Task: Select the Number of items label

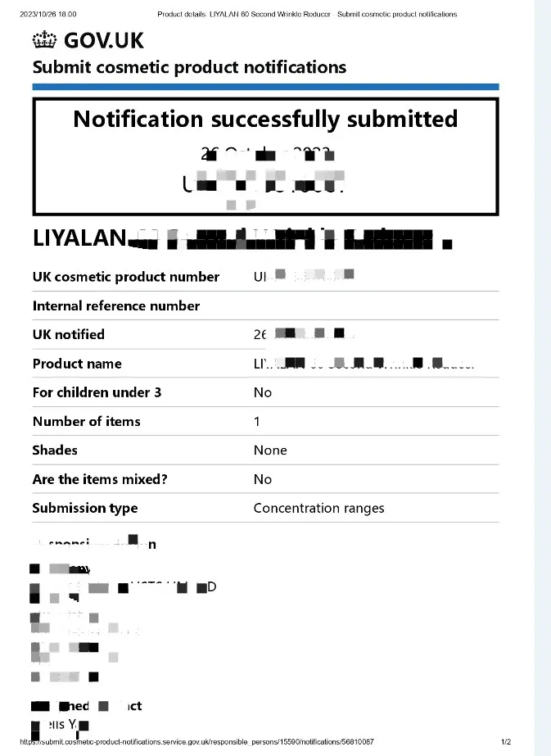Action: 86,422
